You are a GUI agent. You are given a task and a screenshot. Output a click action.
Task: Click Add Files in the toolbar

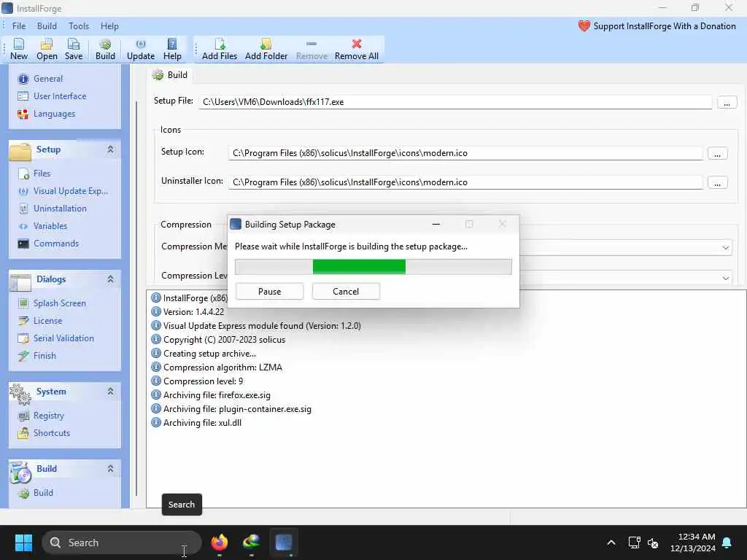tap(219, 49)
